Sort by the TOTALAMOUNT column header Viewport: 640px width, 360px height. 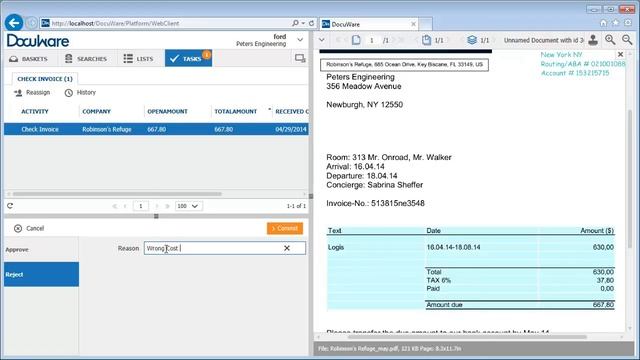[236, 111]
